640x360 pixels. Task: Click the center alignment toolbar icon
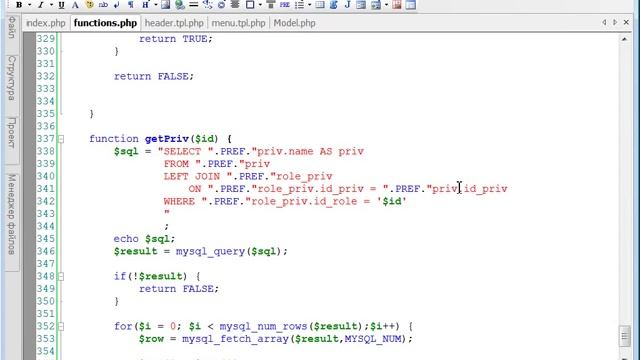pyautogui.click(x=235, y=5)
